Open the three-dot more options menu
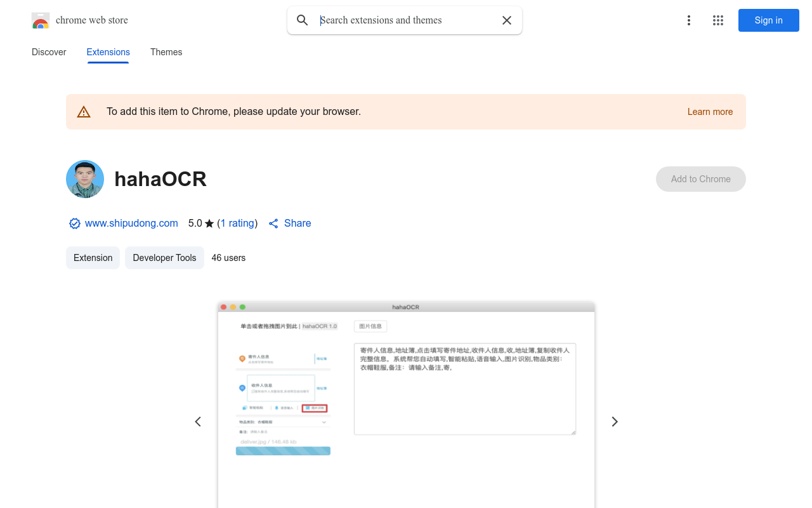The width and height of the screenshot is (812, 508). tap(689, 20)
